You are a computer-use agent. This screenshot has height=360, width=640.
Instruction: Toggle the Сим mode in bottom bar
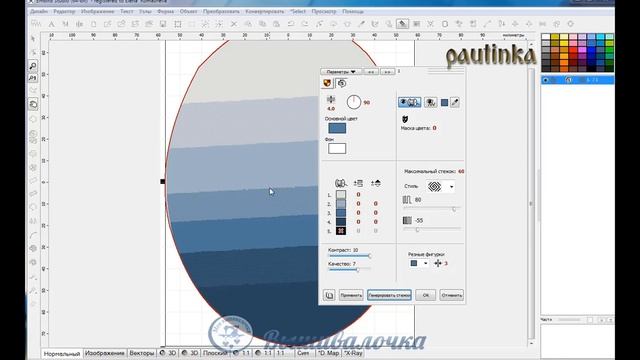(x=303, y=353)
